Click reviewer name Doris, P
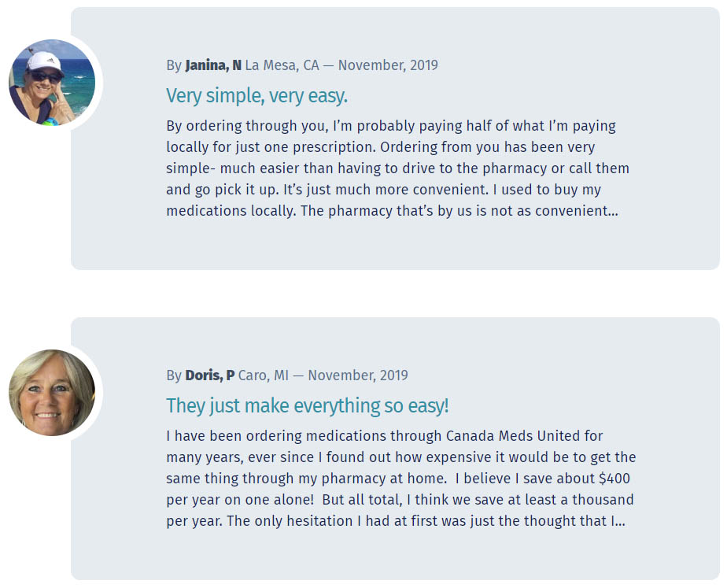The height and width of the screenshot is (588, 727). click(210, 375)
